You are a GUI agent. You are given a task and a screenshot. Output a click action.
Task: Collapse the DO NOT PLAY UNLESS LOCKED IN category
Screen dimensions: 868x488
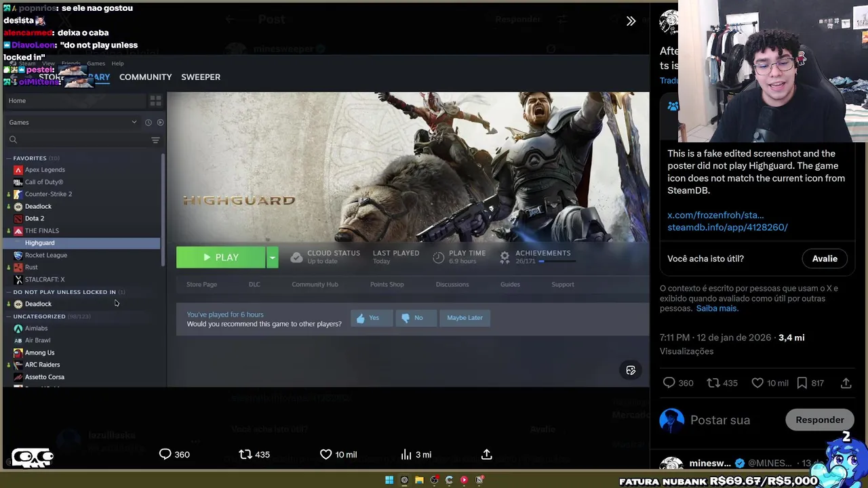8,292
